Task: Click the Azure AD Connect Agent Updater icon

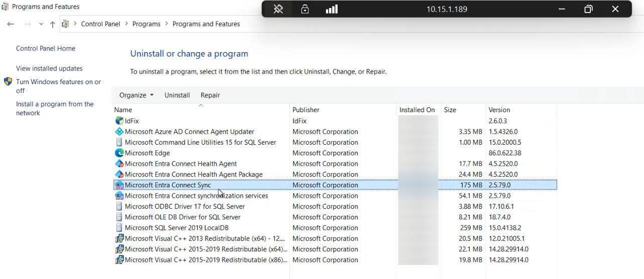Action: tap(119, 132)
